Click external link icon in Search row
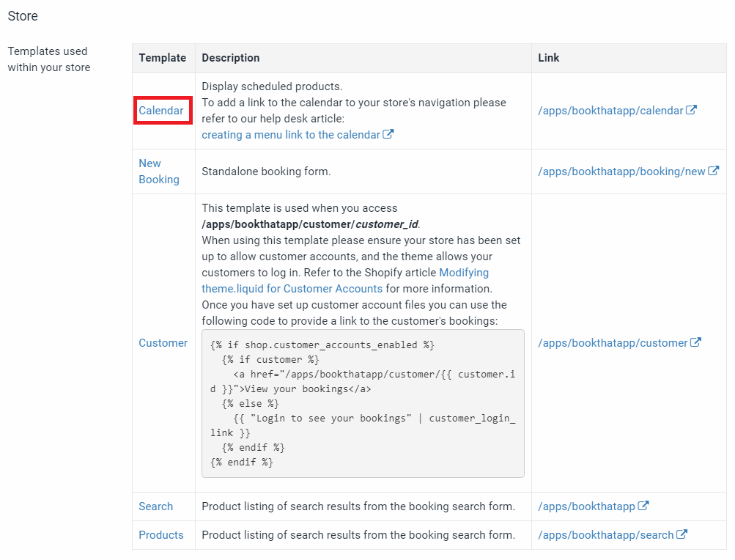 (x=643, y=506)
